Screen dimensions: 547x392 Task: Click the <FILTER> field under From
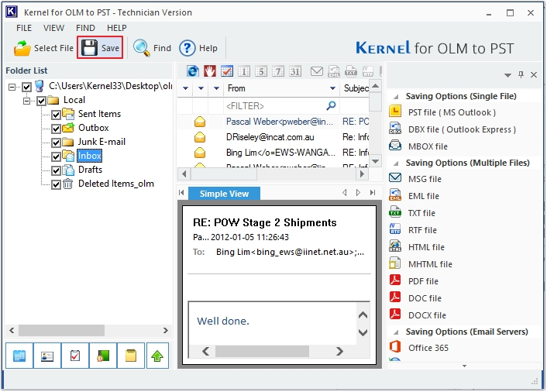[x=281, y=105]
